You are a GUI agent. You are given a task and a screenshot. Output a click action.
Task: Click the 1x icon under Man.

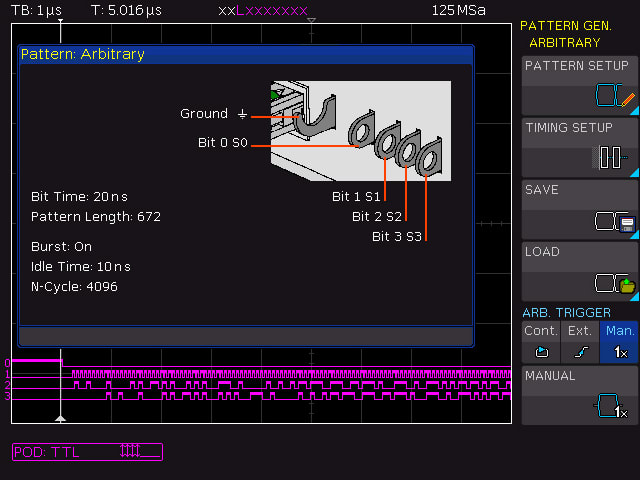point(620,352)
